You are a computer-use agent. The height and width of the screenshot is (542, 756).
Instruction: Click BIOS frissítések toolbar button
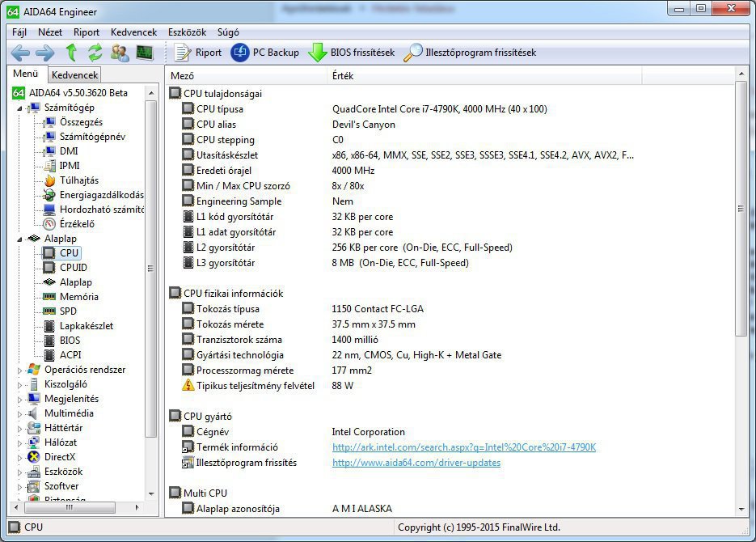(352, 53)
